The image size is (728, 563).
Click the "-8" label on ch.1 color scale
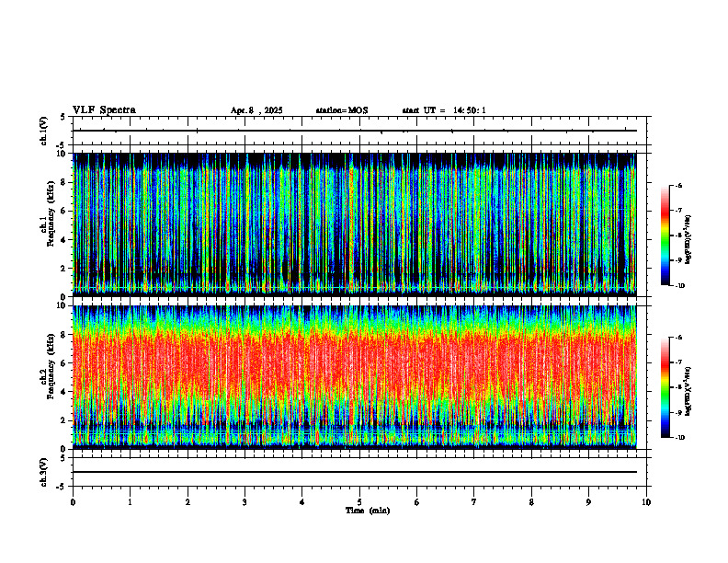679,236
